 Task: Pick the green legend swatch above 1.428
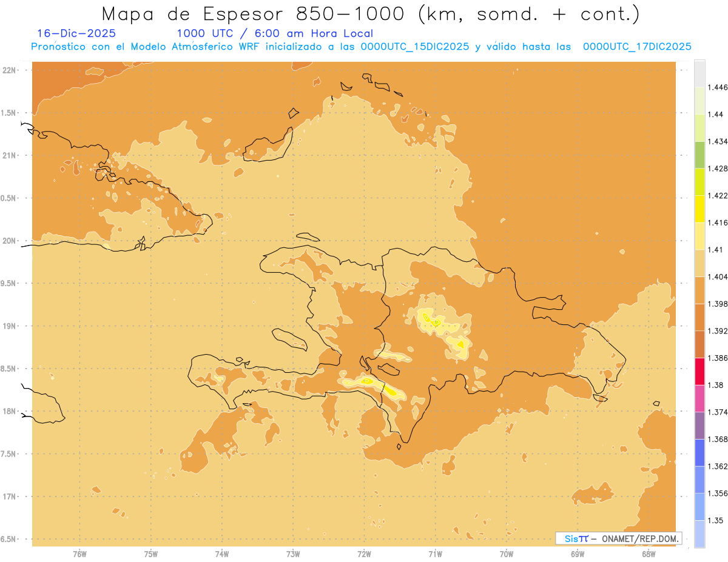(x=699, y=155)
